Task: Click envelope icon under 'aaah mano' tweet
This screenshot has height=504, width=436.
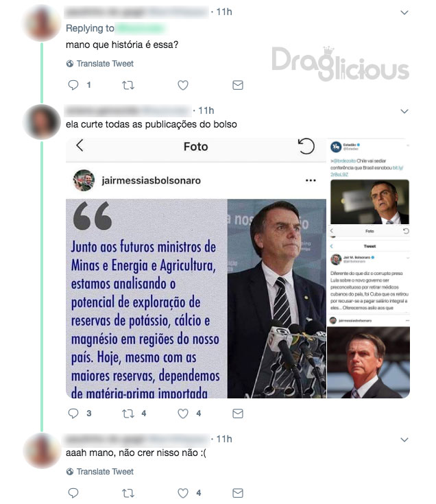Action: (238, 493)
